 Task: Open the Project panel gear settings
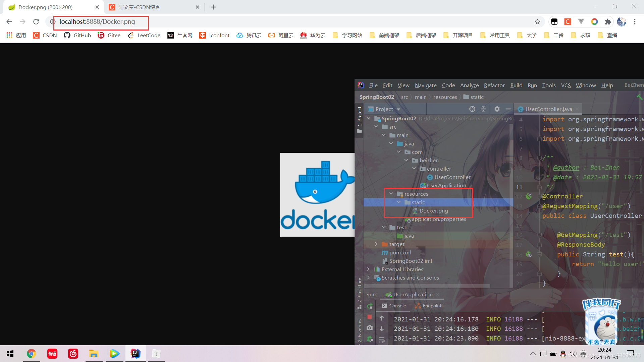pos(497,109)
